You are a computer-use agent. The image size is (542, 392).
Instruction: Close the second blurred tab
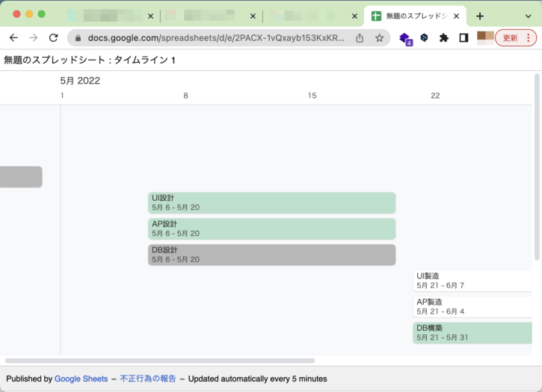tap(253, 16)
